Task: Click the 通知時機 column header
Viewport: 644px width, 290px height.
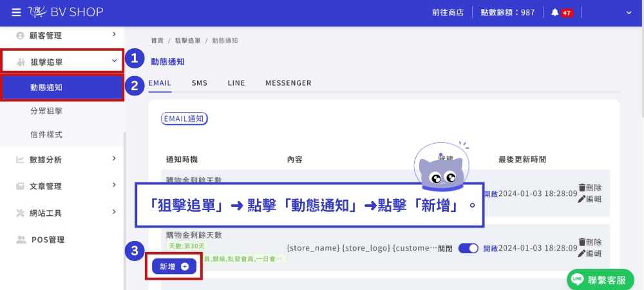Action: pyautogui.click(x=182, y=159)
